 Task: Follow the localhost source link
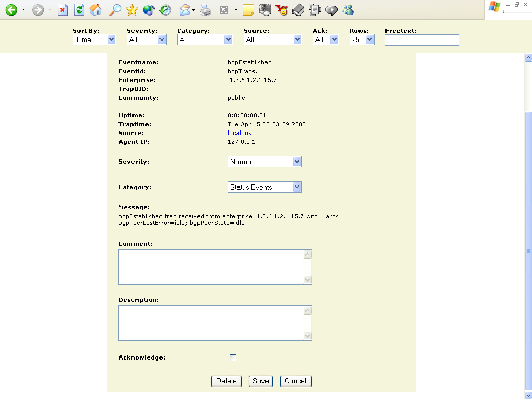[241, 133]
